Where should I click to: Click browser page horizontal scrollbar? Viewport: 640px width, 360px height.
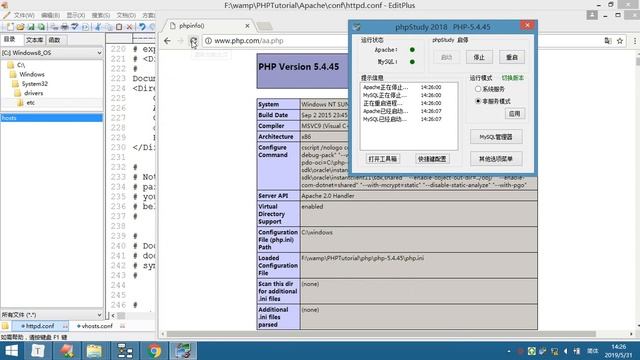point(382,334)
